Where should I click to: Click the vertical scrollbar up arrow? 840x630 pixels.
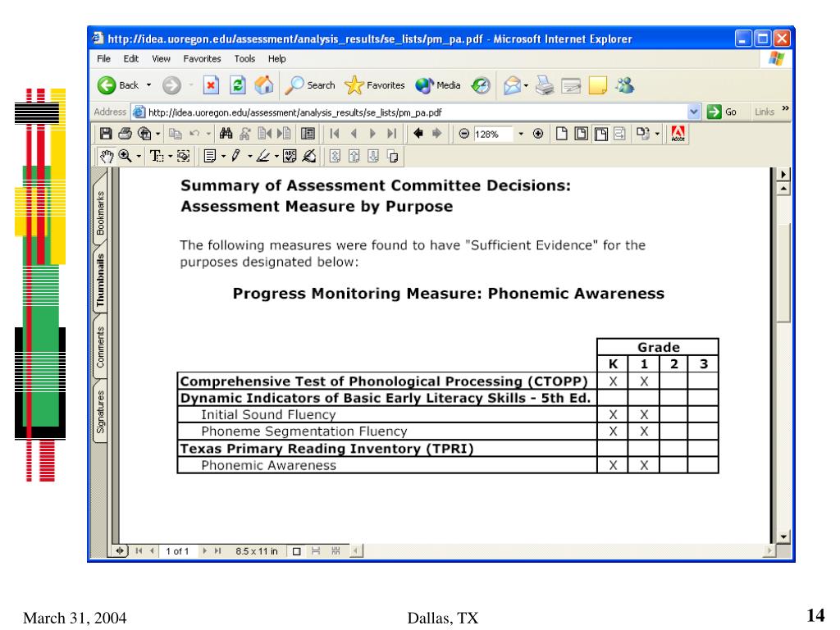[783, 189]
